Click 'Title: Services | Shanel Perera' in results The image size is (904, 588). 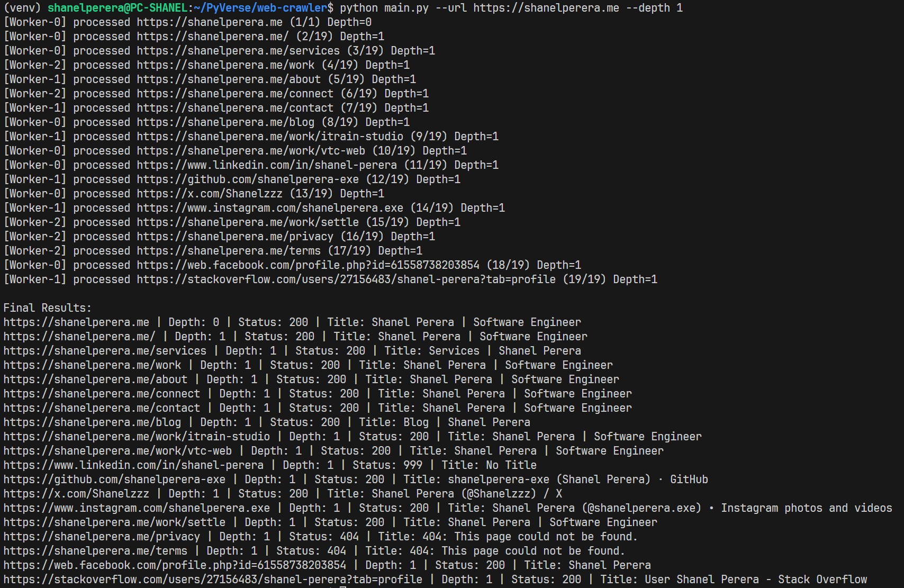point(483,351)
